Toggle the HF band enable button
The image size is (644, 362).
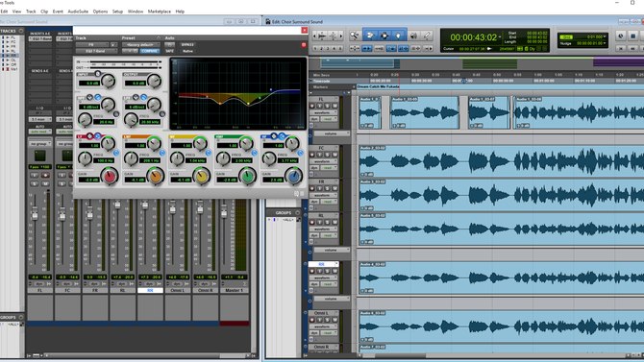[x=282, y=135]
